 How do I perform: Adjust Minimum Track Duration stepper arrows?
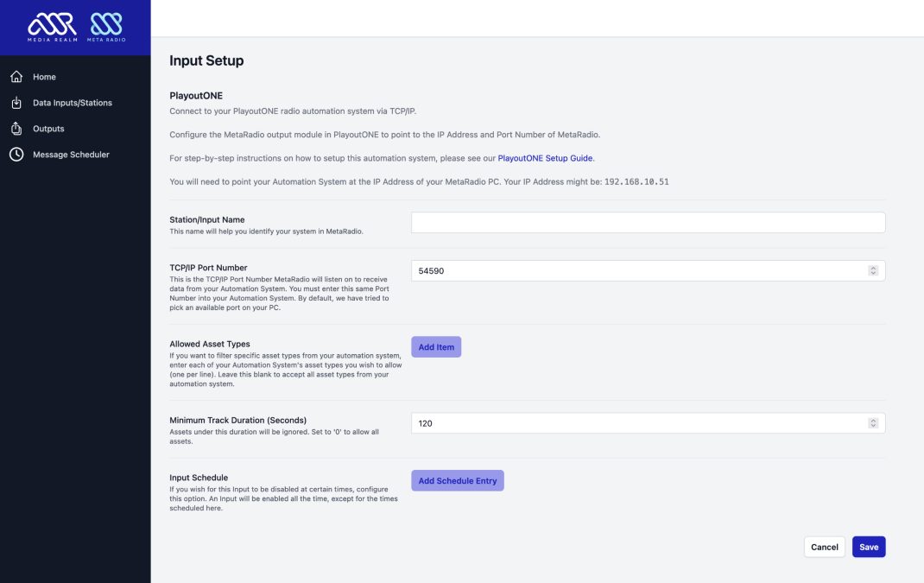pos(873,423)
